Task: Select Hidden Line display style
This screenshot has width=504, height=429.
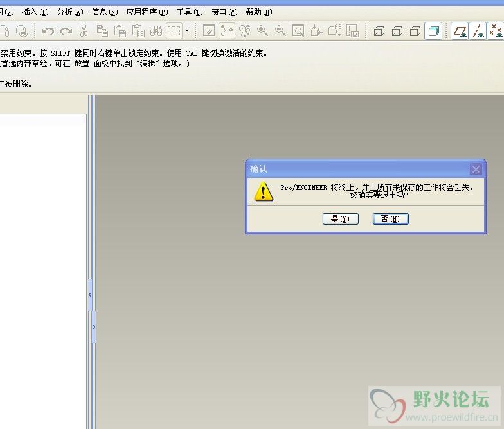Action: pos(397,31)
